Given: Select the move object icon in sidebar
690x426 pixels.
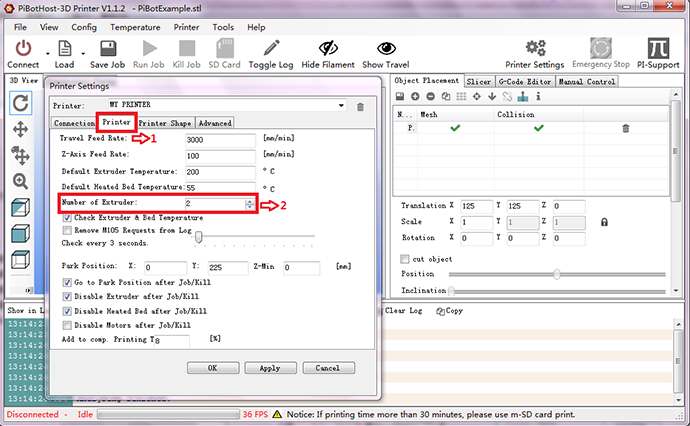Looking at the screenshot, I should pyautogui.click(x=21, y=155).
